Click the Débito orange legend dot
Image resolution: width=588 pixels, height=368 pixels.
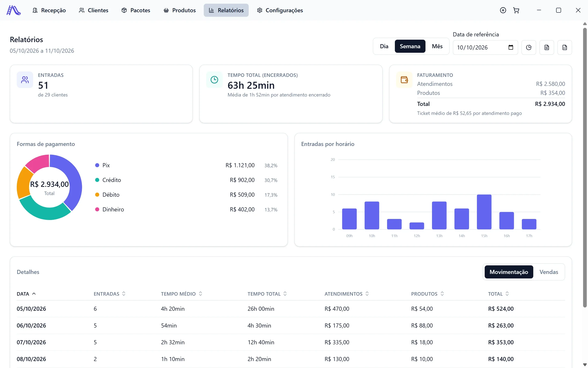pos(97,195)
